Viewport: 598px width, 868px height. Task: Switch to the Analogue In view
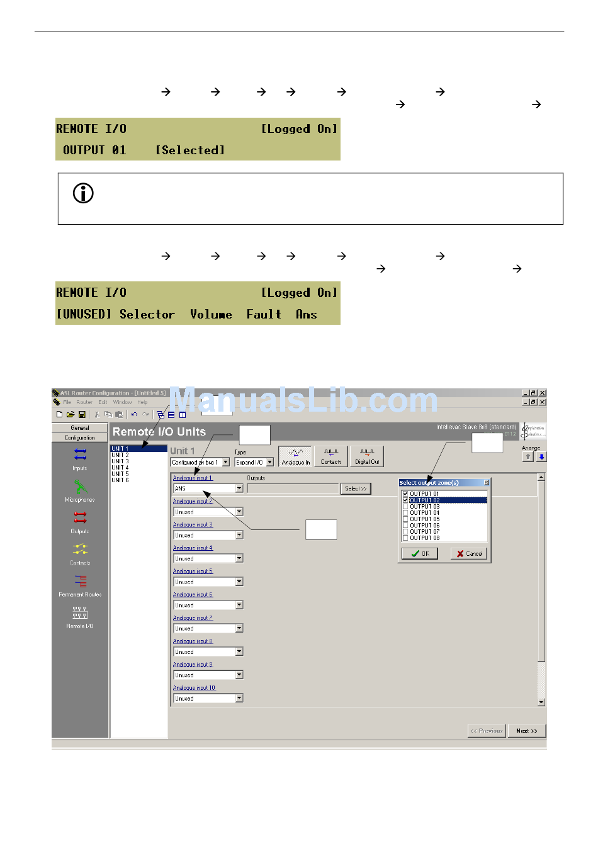click(296, 456)
